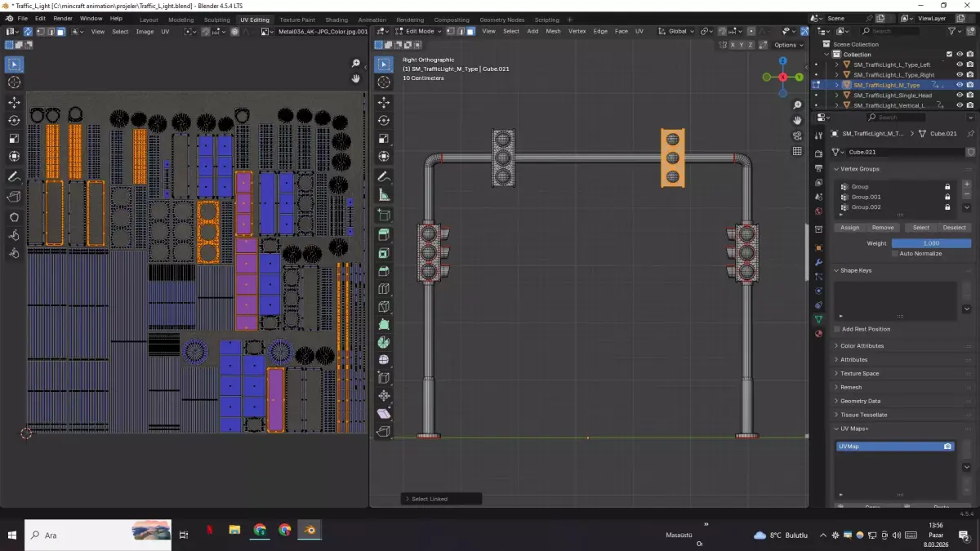Open Blender from the Windows taskbar
This screenshot has height=551, width=980.
(310, 531)
